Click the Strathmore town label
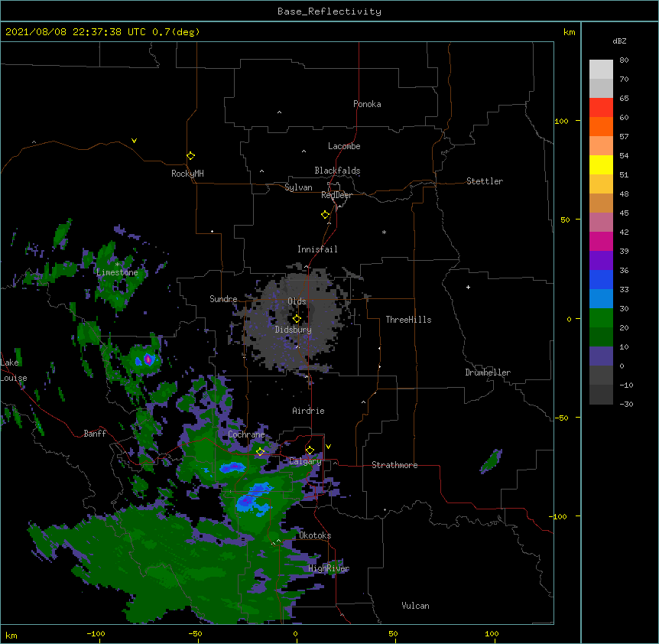659x644 pixels. tap(394, 465)
